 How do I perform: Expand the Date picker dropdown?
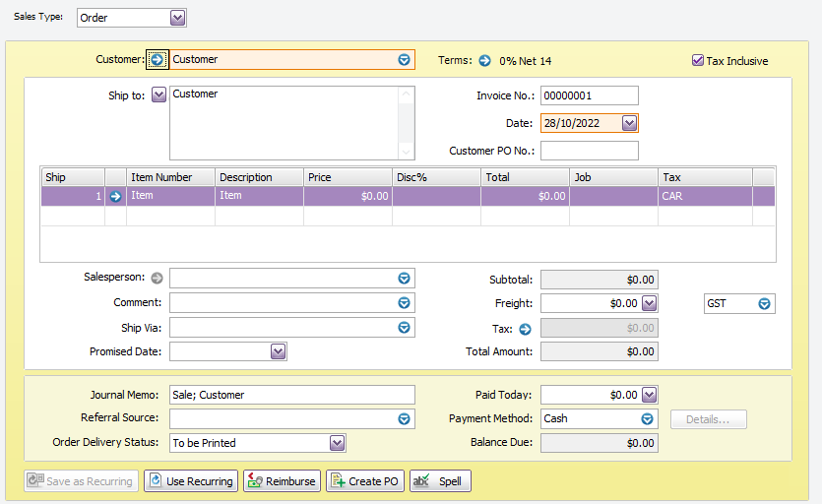click(x=630, y=123)
